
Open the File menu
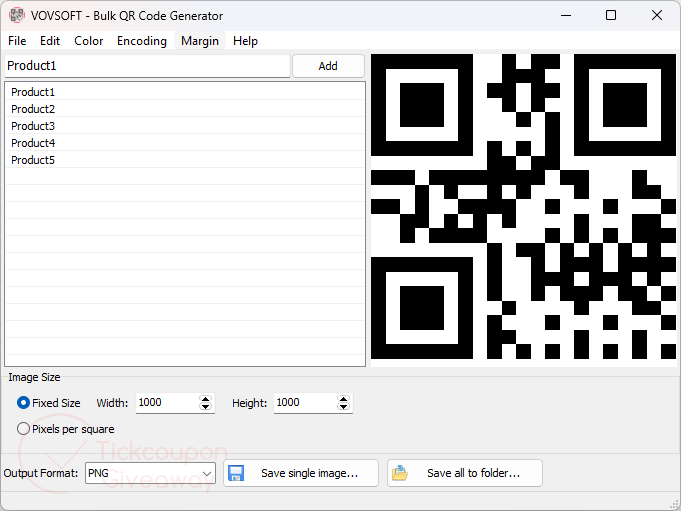point(17,41)
